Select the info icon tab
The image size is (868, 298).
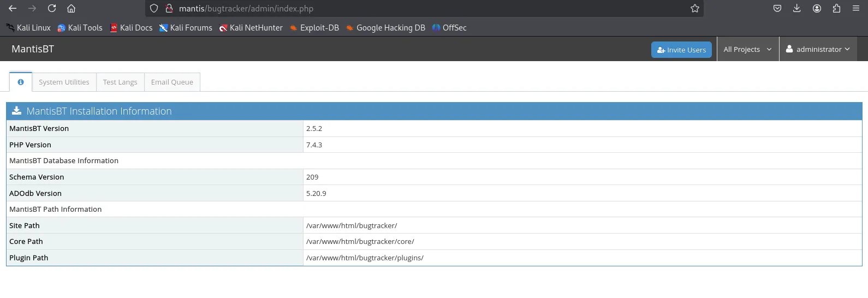pos(21,82)
